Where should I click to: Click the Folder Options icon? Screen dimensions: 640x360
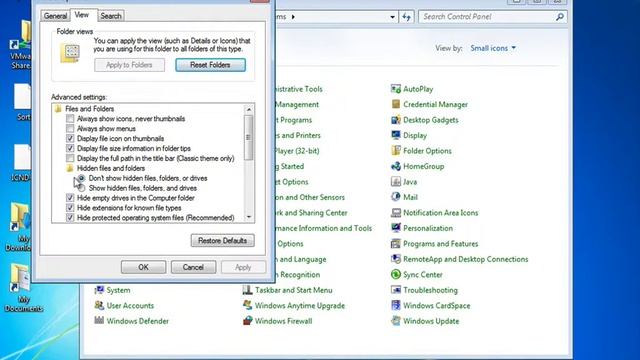tap(396, 151)
